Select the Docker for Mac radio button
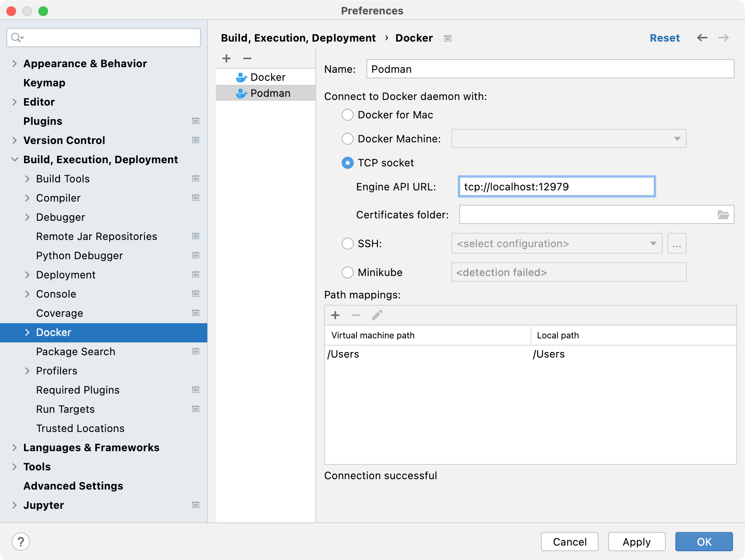Viewport: 745px width, 560px height. [x=347, y=115]
